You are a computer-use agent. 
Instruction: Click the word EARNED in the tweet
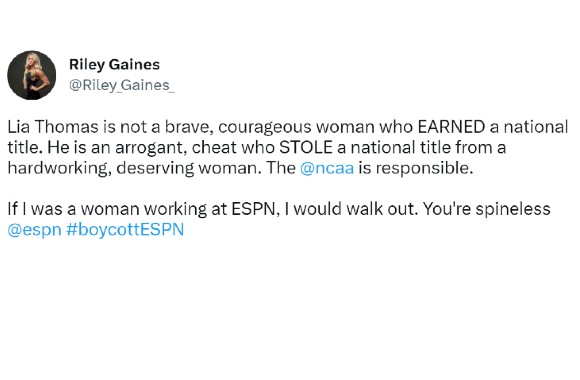coord(452,127)
